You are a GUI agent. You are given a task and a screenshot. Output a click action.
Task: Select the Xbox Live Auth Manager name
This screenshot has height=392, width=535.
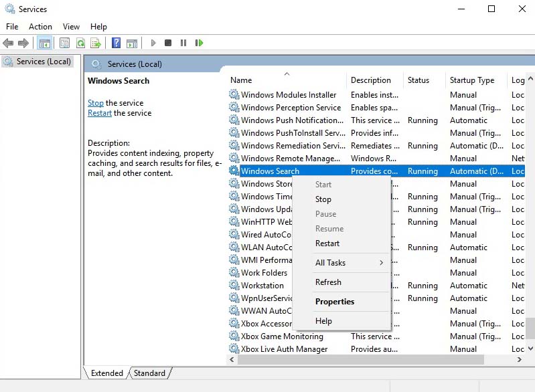284,349
